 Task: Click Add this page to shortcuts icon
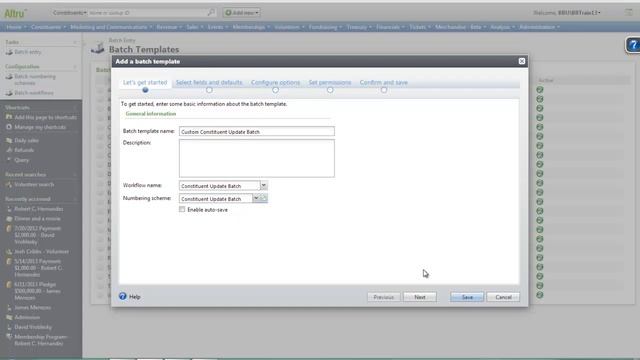pyautogui.click(x=9, y=117)
